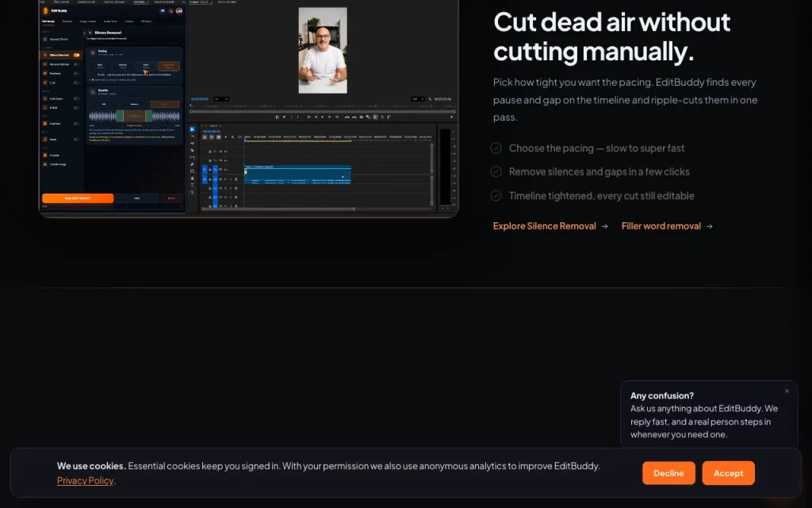This screenshot has width=812, height=508.
Task: Select the Premiere Selection tool
Action: tap(192, 129)
